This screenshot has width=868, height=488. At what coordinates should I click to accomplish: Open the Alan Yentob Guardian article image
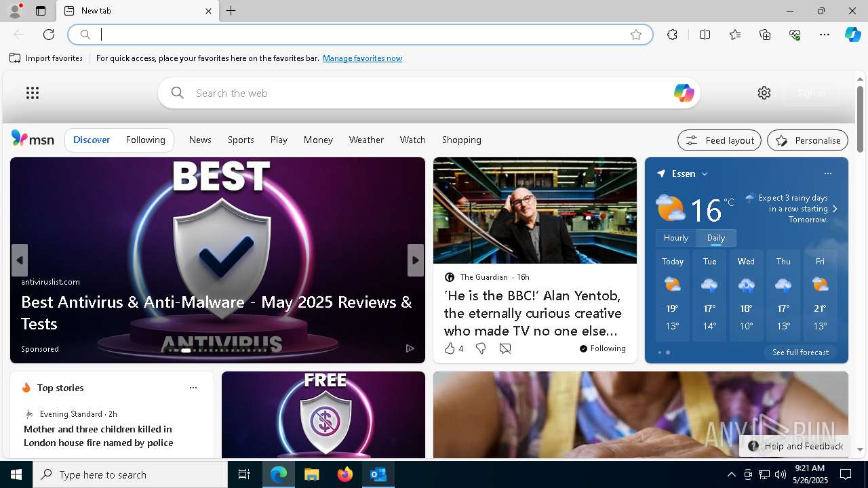coord(535,211)
